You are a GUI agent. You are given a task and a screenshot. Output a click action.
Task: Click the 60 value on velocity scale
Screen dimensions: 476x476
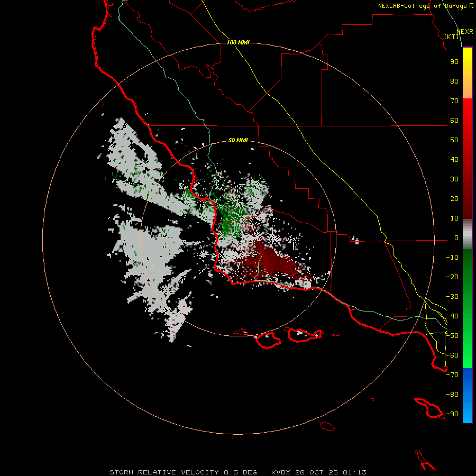[x=454, y=120]
